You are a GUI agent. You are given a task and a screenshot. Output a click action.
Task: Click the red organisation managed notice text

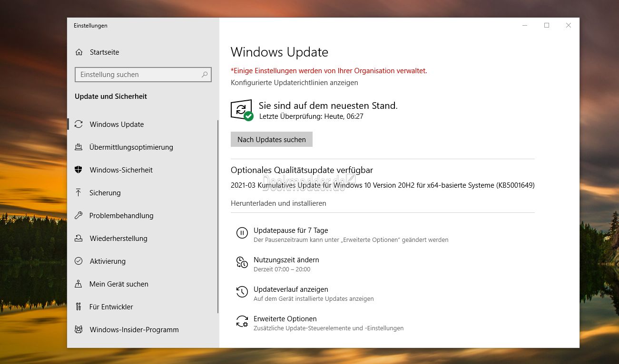click(329, 71)
